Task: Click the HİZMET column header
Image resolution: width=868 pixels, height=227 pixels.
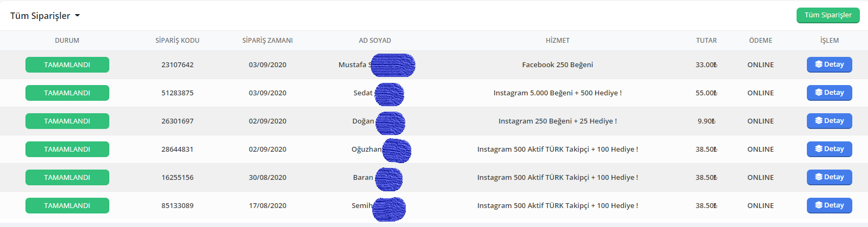Action: (557, 41)
